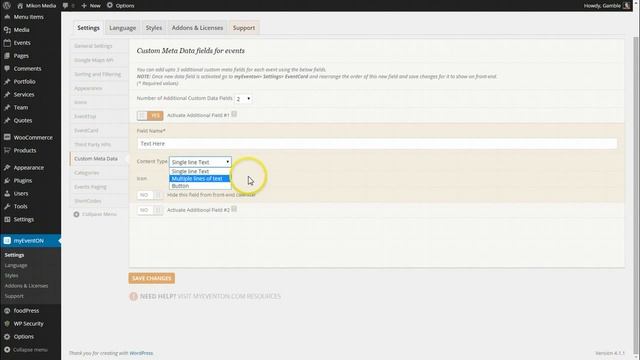Click the WooCommerce sidebar icon
Viewport: 640px width, 360px height.
(7, 137)
